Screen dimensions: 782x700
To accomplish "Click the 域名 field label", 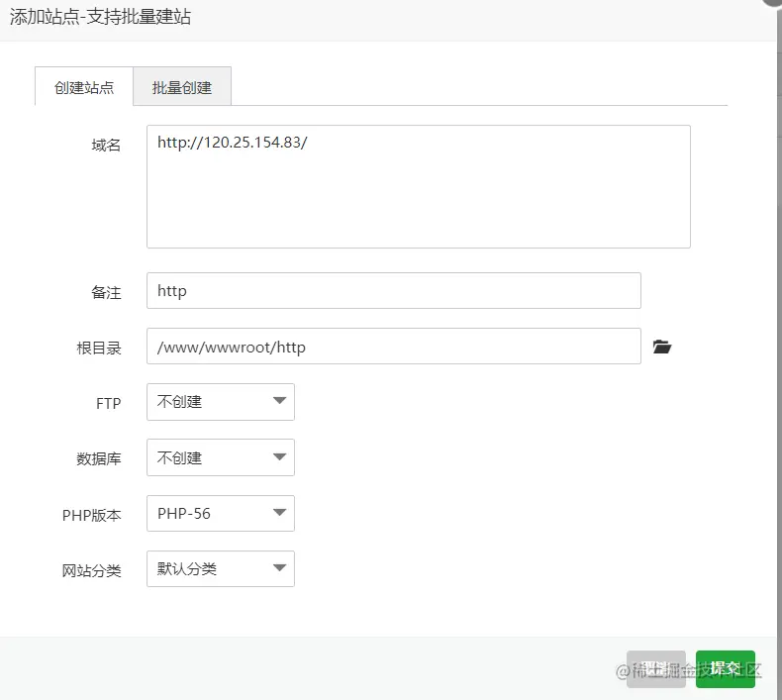I will pyautogui.click(x=106, y=145).
